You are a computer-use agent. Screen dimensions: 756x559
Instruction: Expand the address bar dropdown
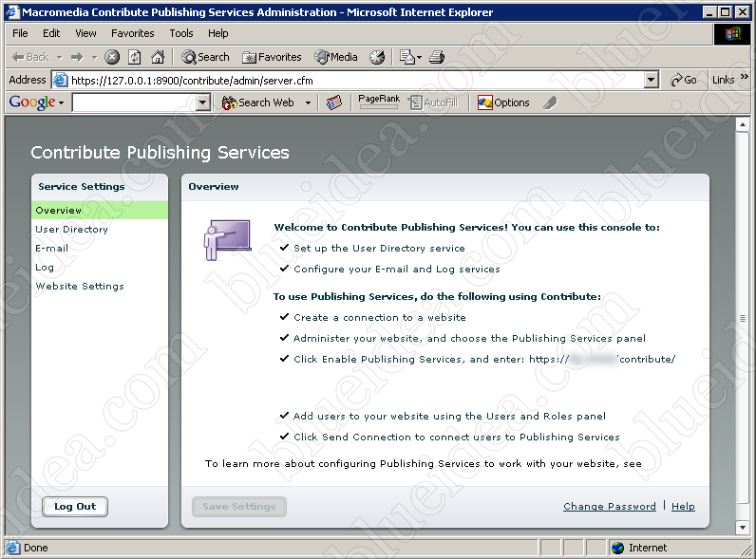pos(652,80)
